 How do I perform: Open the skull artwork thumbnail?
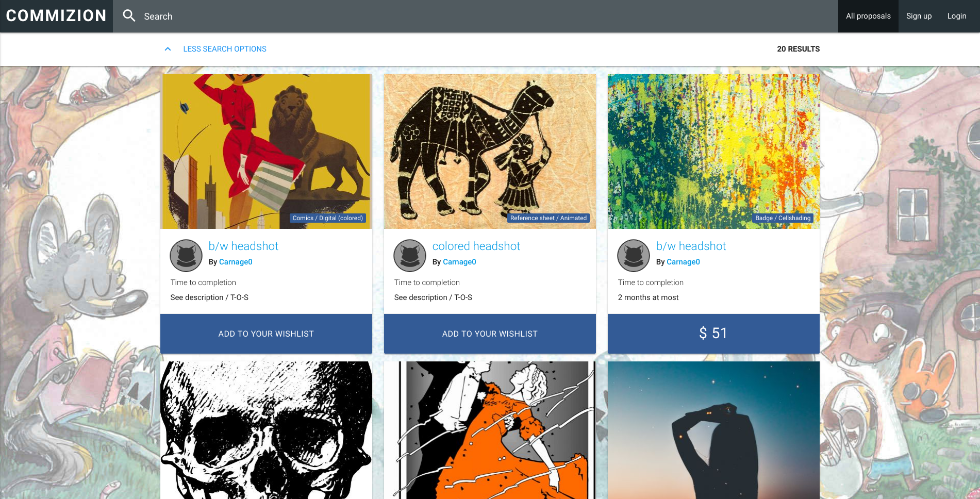(266, 430)
